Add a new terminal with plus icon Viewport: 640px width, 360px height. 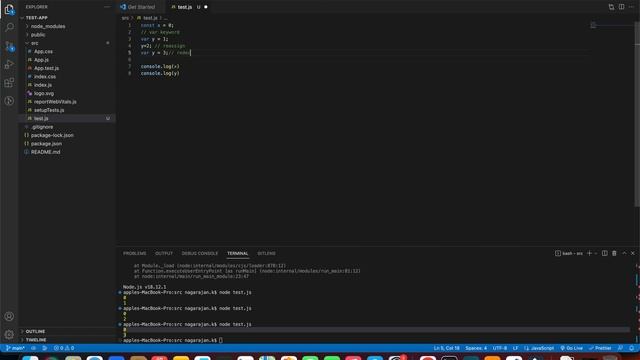click(x=589, y=253)
